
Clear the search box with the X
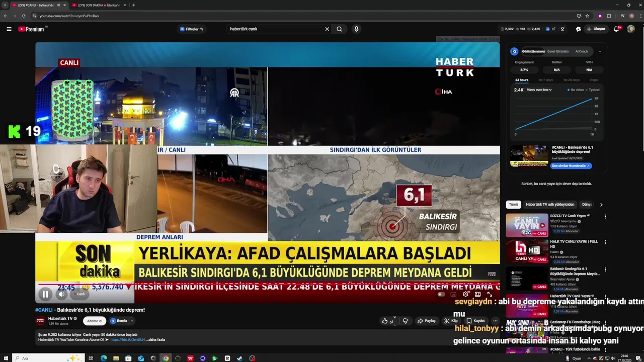(327, 29)
